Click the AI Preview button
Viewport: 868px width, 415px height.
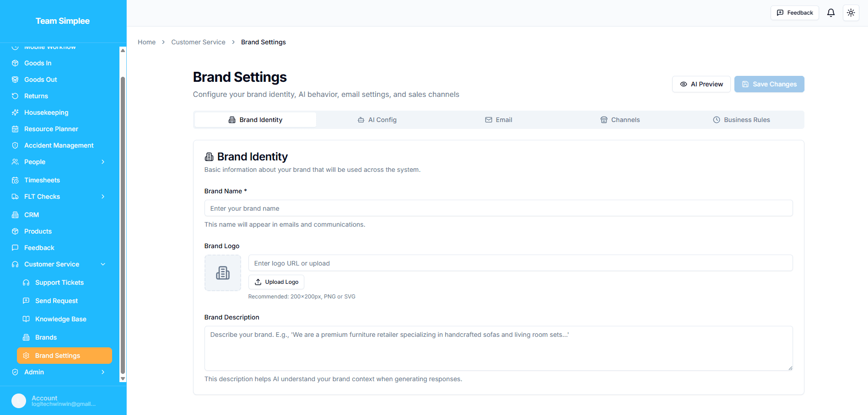point(701,84)
